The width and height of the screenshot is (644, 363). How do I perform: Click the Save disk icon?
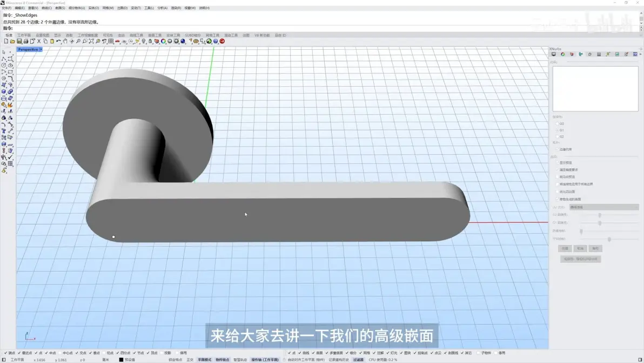pyautogui.click(x=19, y=42)
